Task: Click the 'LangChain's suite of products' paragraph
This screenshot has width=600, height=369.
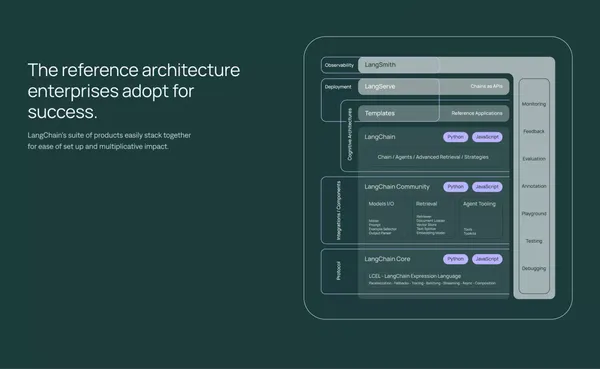Action: point(109,141)
